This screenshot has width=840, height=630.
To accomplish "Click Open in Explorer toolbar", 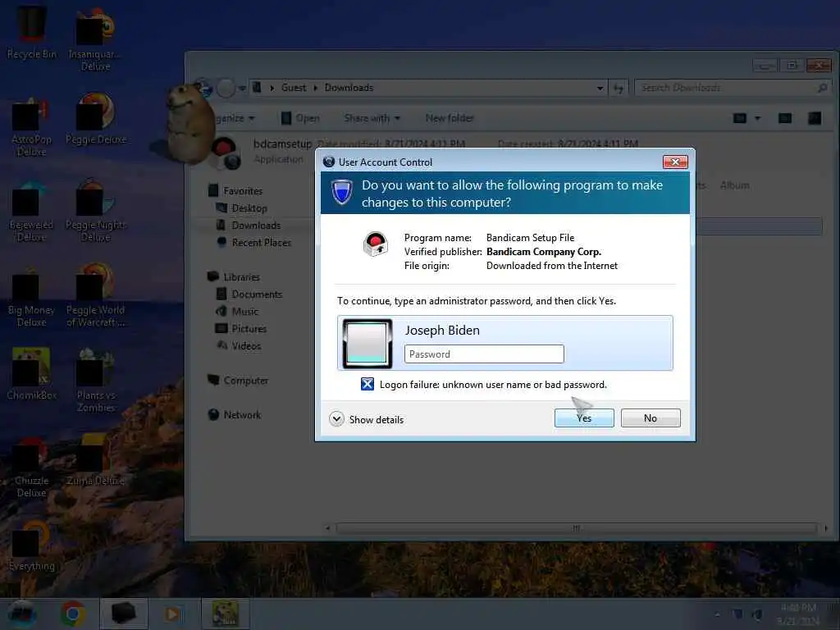I will (300, 118).
